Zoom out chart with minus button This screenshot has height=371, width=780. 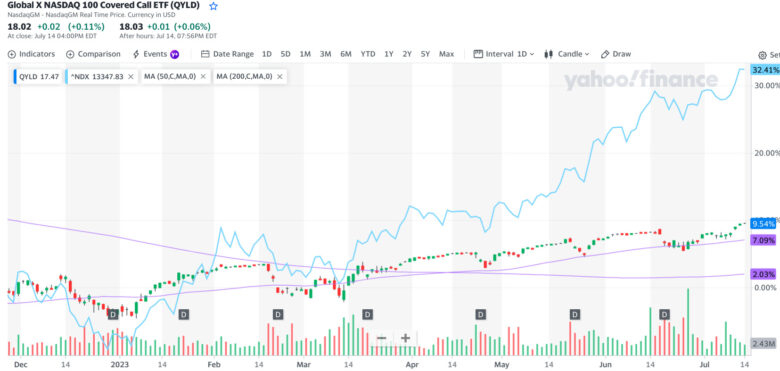[382, 338]
